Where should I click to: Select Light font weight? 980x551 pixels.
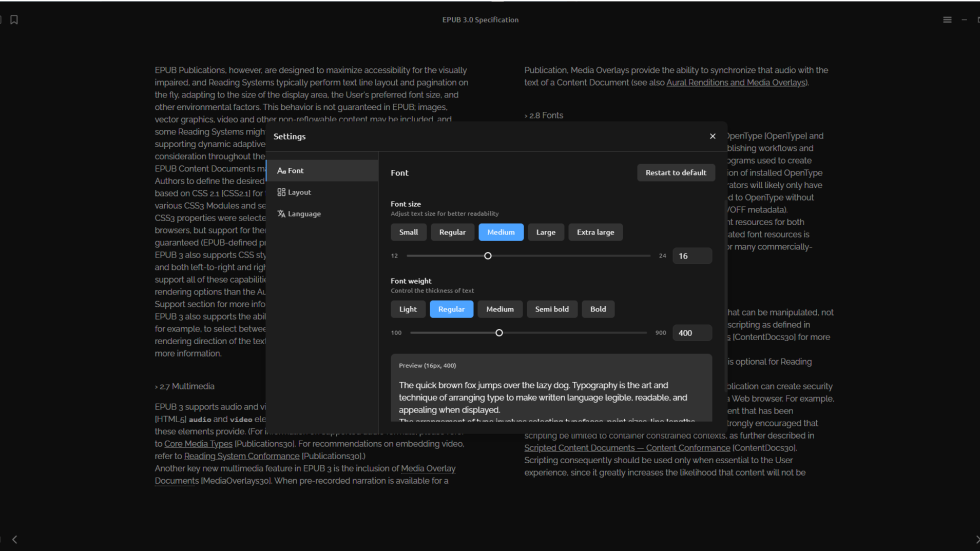point(408,309)
